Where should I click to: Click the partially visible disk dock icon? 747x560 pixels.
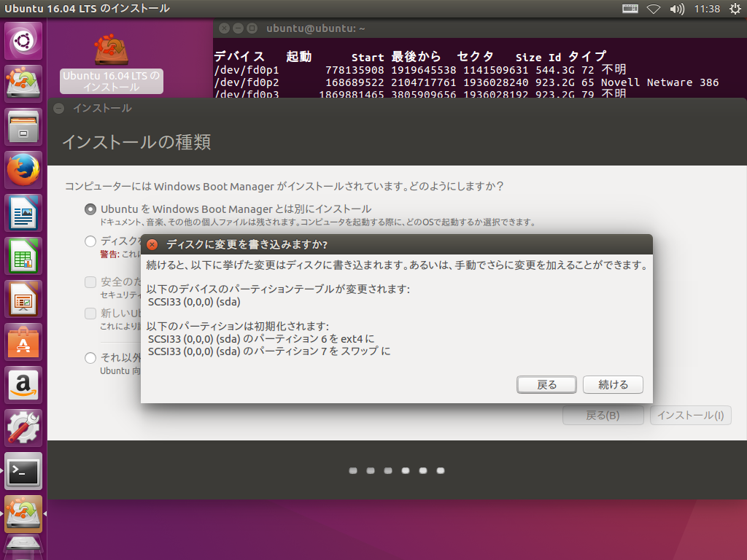[x=23, y=548]
